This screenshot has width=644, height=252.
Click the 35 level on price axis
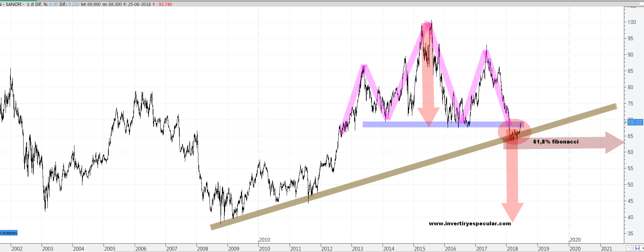pyautogui.click(x=630, y=234)
